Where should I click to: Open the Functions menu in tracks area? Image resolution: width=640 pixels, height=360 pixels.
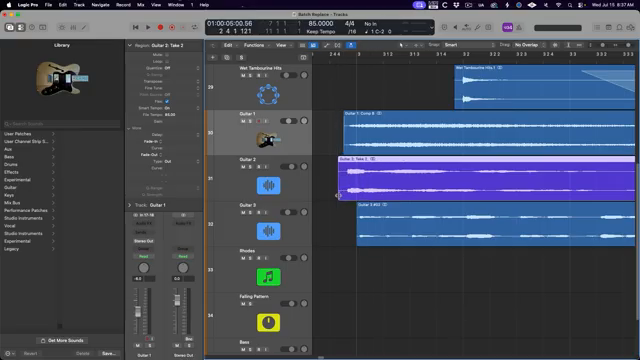256,45
